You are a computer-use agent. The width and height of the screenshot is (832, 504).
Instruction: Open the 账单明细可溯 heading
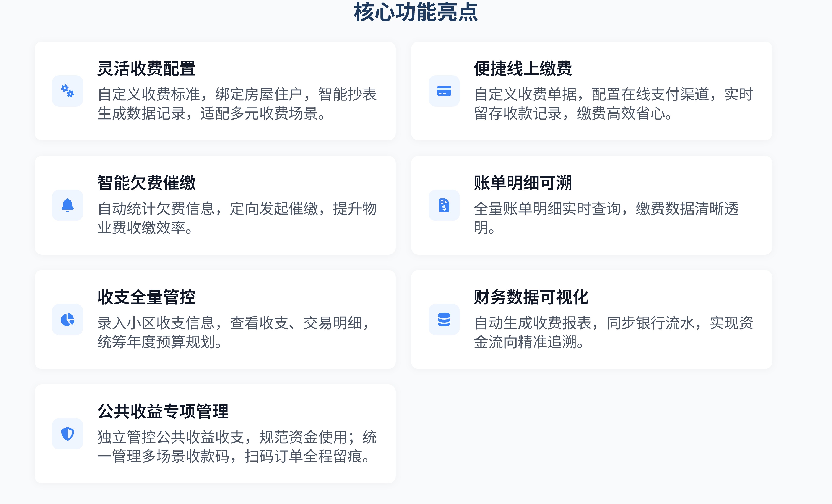[523, 183]
